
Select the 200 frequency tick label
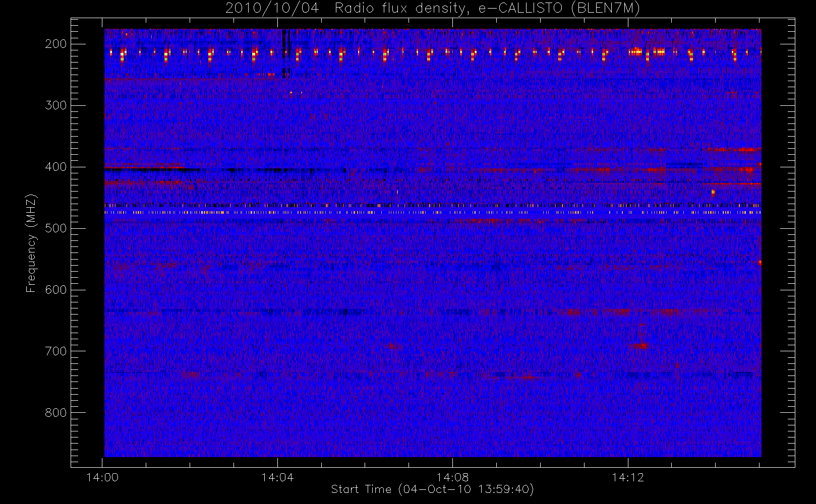click(56, 44)
